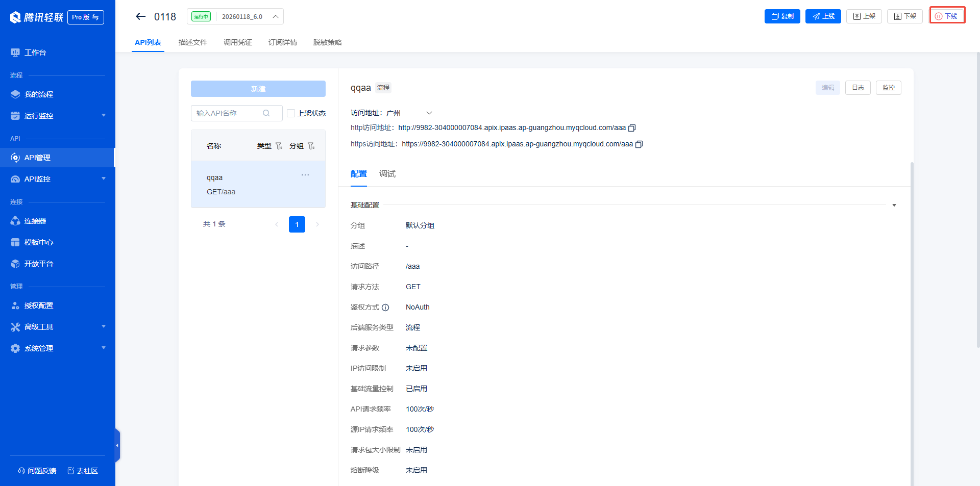Click the 上架 button
This screenshot has height=486, width=980.
(864, 16)
